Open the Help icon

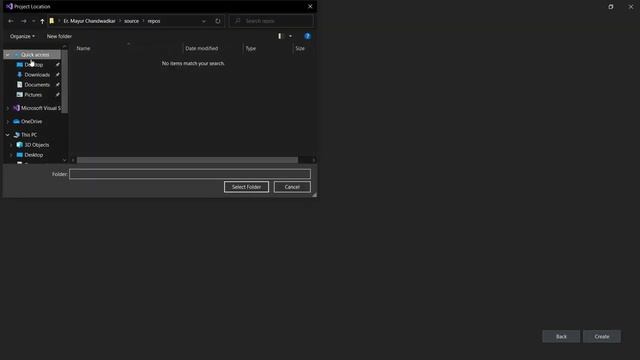307,36
